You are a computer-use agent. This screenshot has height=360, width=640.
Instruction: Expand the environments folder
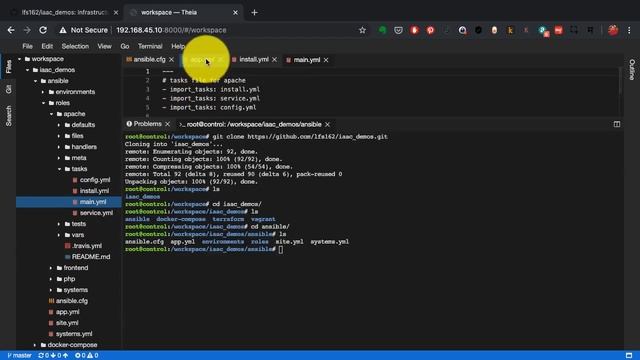43,92
